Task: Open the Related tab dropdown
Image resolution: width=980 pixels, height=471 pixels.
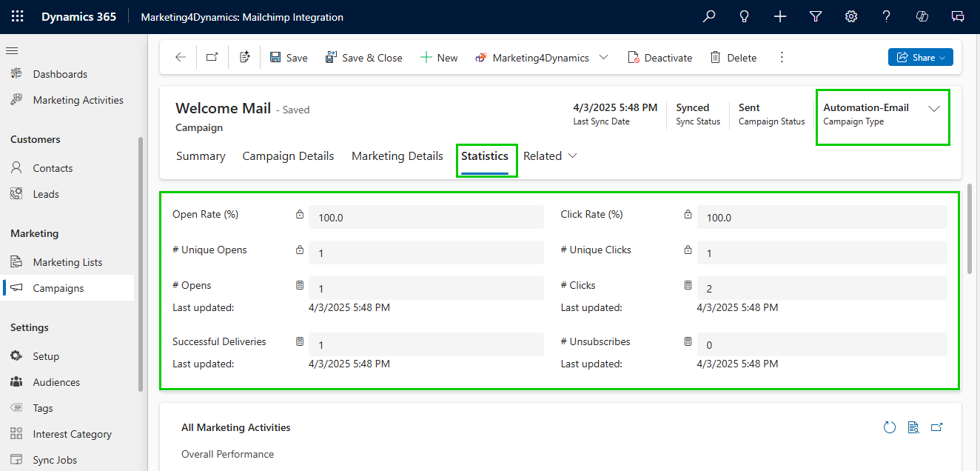Action: click(x=550, y=156)
